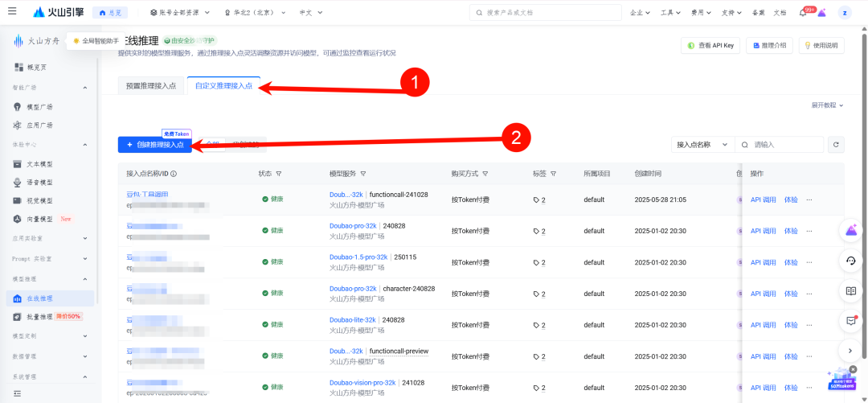Open the notification bell with 99+ badge

[x=803, y=12]
